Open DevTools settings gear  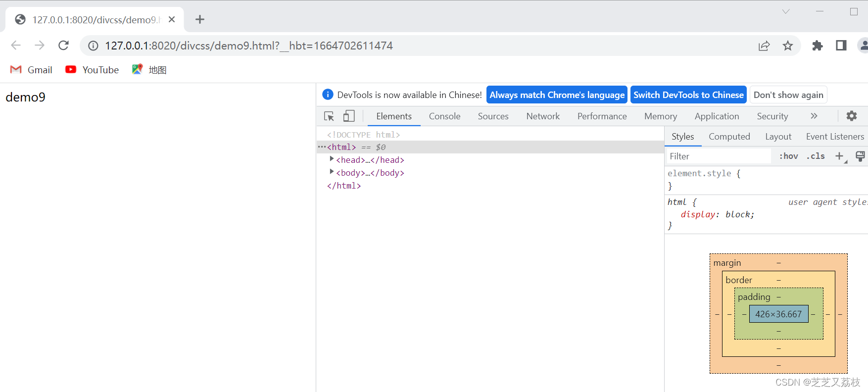click(x=852, y=116)
